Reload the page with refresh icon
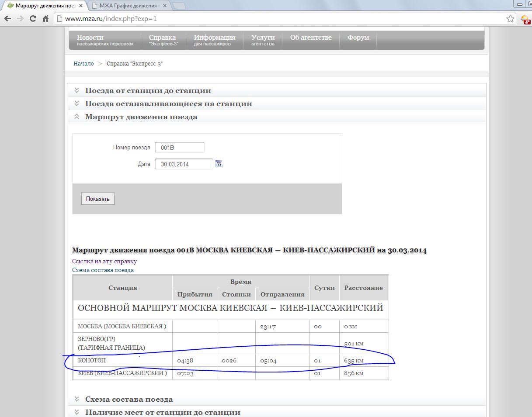 pyautogui.click(x=33, y=19)
